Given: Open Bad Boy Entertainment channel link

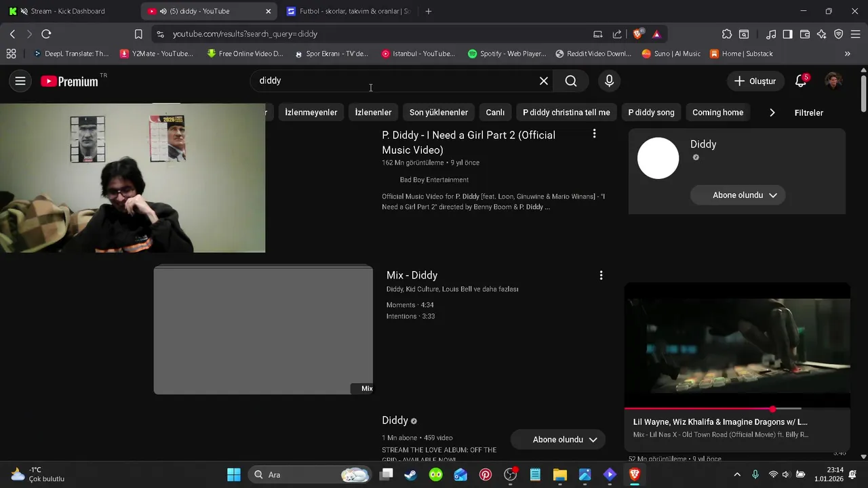Looking at the screenshot, I should (434, 180).
